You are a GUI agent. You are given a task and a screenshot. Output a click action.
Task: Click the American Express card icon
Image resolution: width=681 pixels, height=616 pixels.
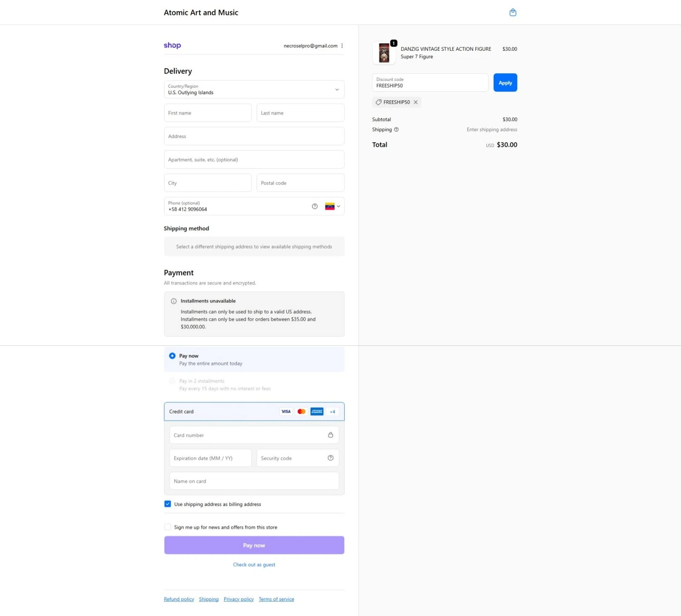[317, 412]
